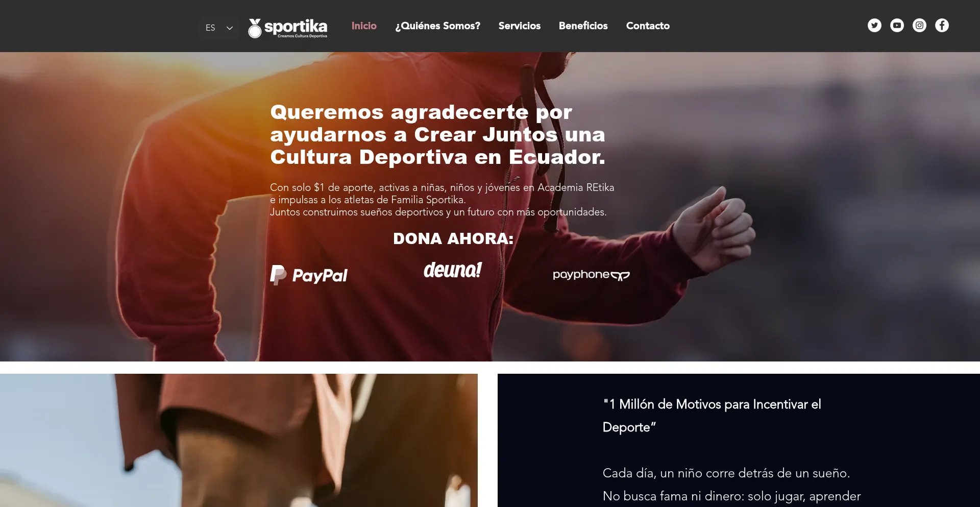Open the Instagram social icon

tap(919, 26)
